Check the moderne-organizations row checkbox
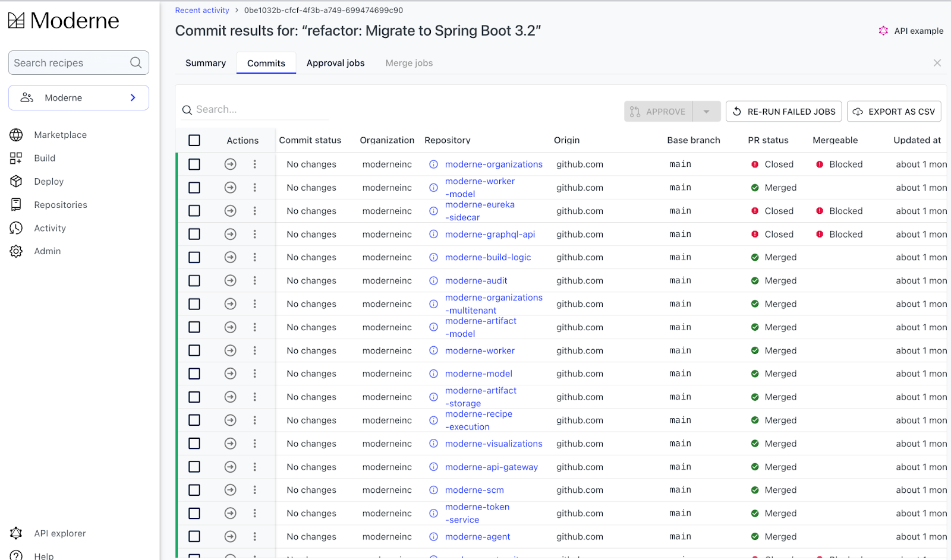The image size is (951, 560). coord(194,164)
